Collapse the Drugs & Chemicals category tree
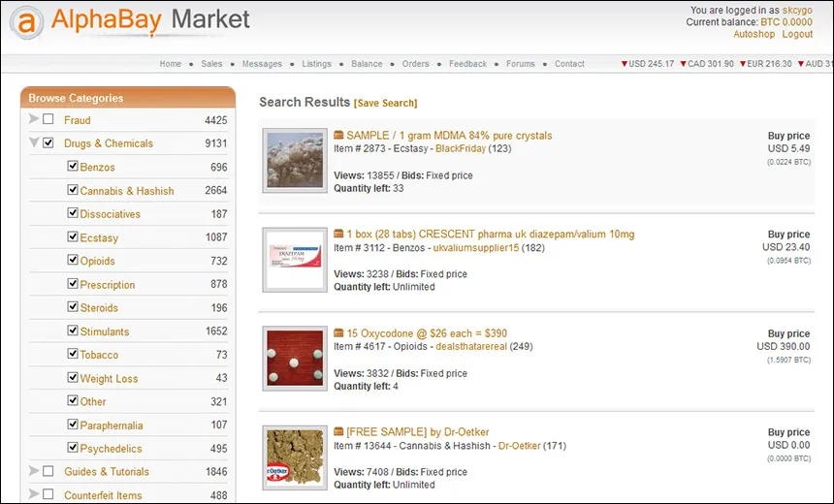Viewport: 834px width, 504px height. coord(34,143)
